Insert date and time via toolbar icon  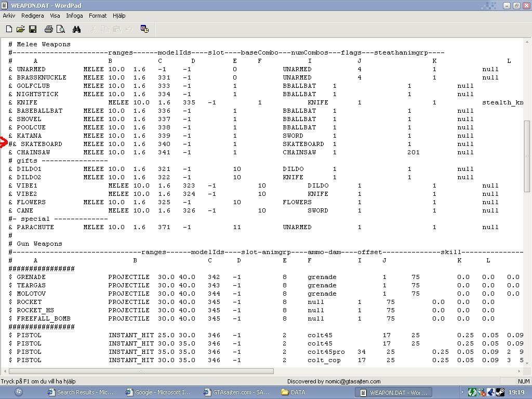coord(144,29)
